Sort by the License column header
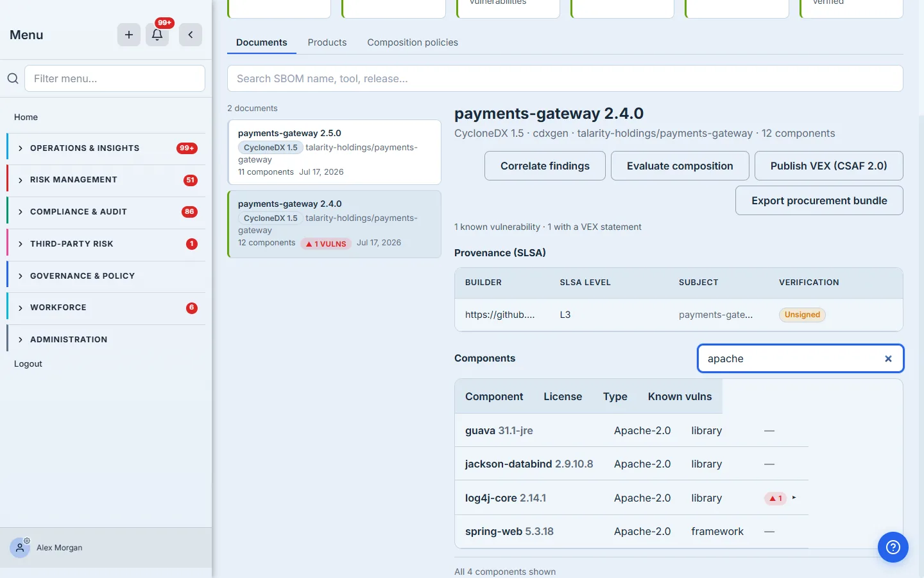This screenshot has width=924, height=578. coord(563,396)
